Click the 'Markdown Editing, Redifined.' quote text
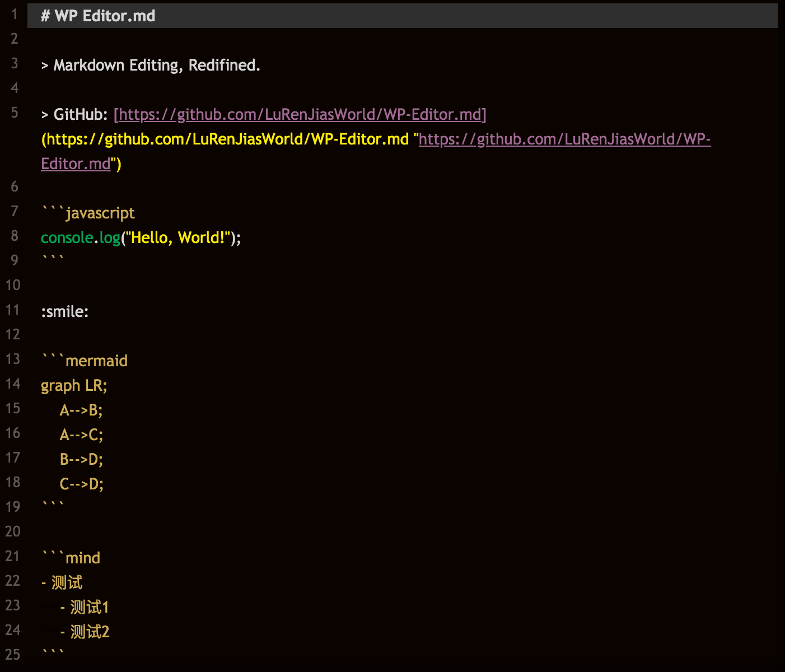Screen dimensions: 785x672 (x=157, y=66)
